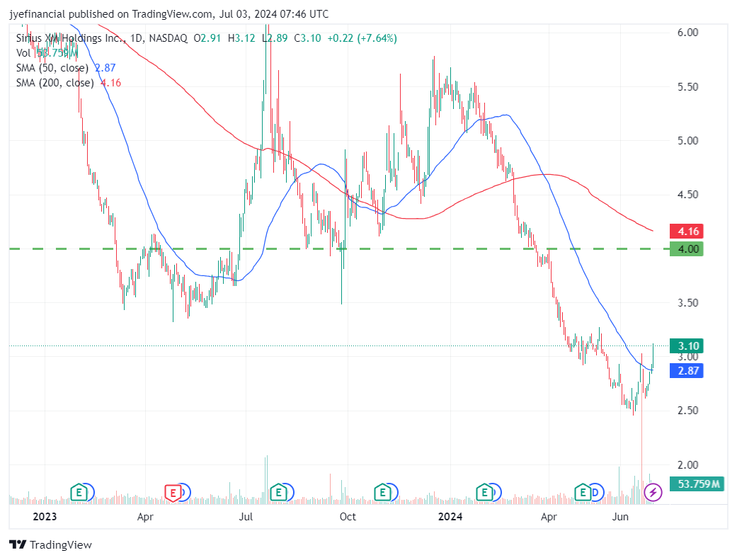Click the 2.00 price axis label

point(687,465)
